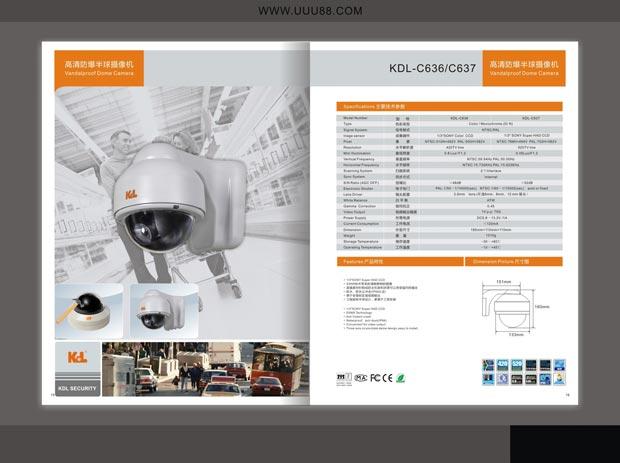Open the small wall-mount camera thumbnail
The height and width of the screenshot is (463, 620).
(163, 311)
